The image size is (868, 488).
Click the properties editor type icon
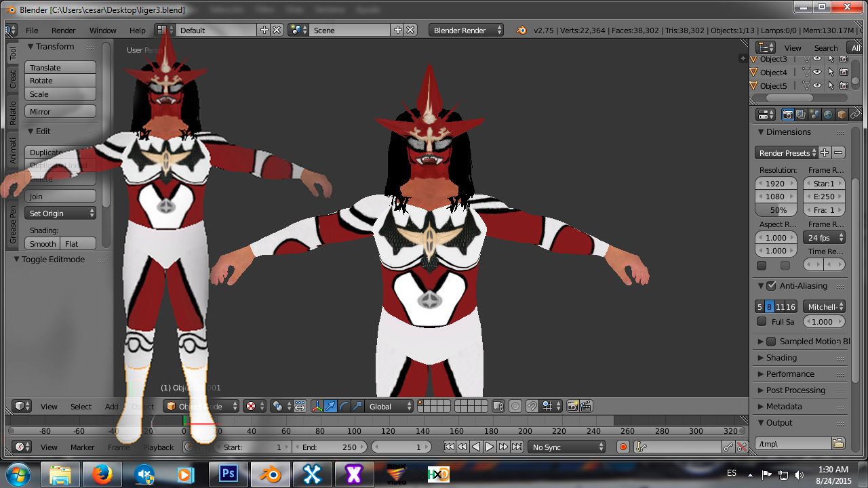(766, 115)
